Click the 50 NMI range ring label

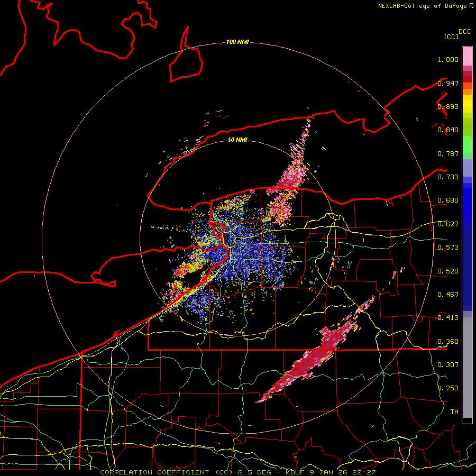coord(237,140)
